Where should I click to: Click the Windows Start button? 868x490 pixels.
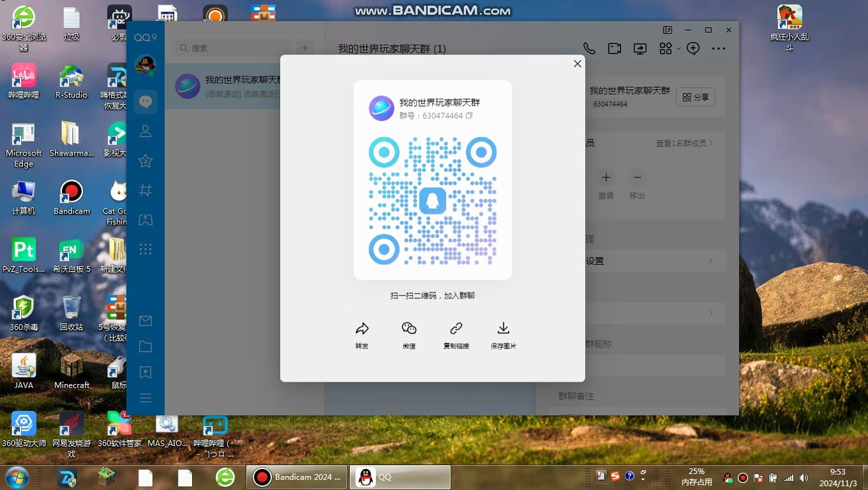pyautogui.click(x=17, y=477)
